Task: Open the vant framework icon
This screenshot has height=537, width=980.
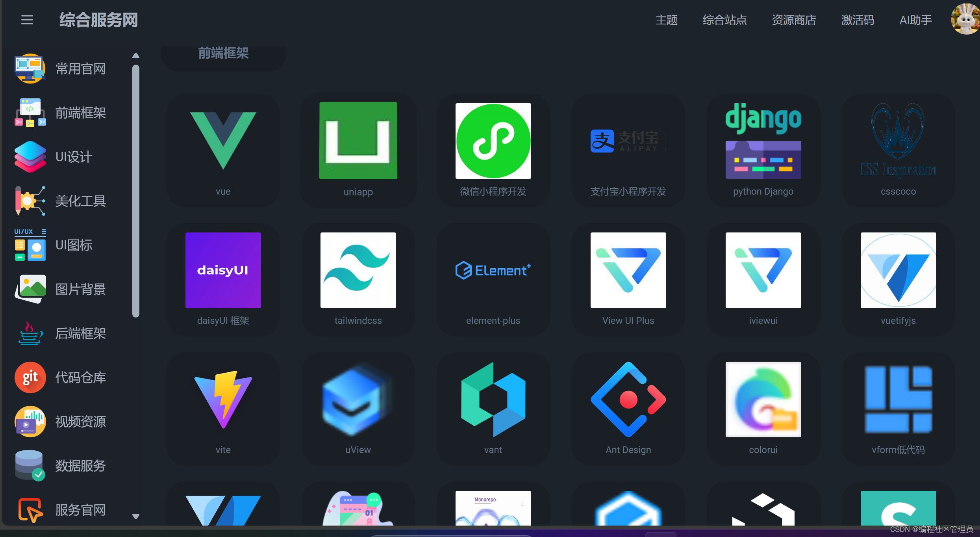Action: [x=493, y=399]
